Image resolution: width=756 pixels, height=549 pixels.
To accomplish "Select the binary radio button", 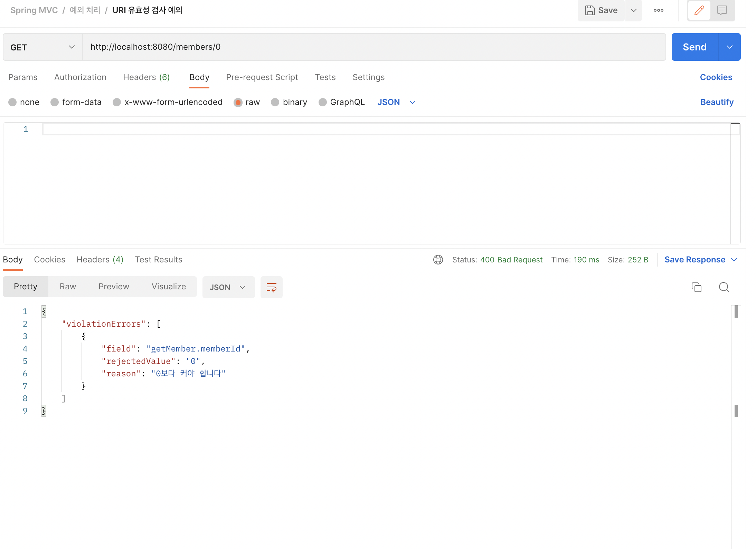I will pos(275,102).
